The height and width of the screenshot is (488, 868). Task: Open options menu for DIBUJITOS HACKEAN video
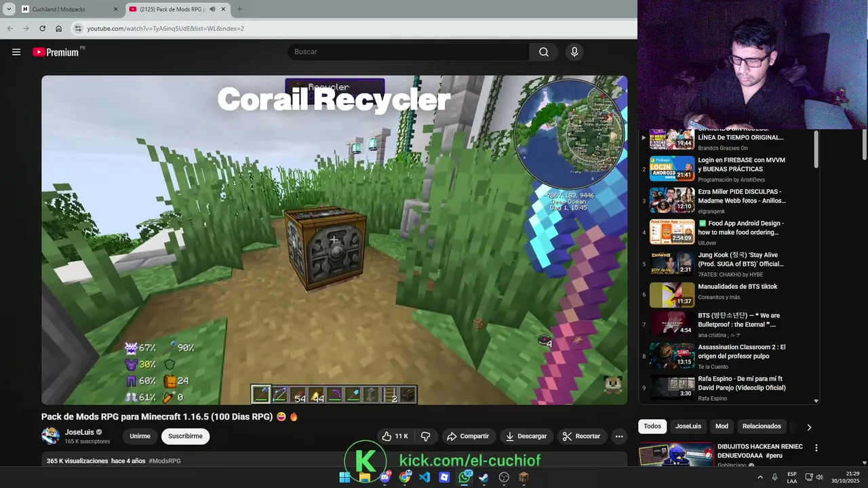[816, 448]
